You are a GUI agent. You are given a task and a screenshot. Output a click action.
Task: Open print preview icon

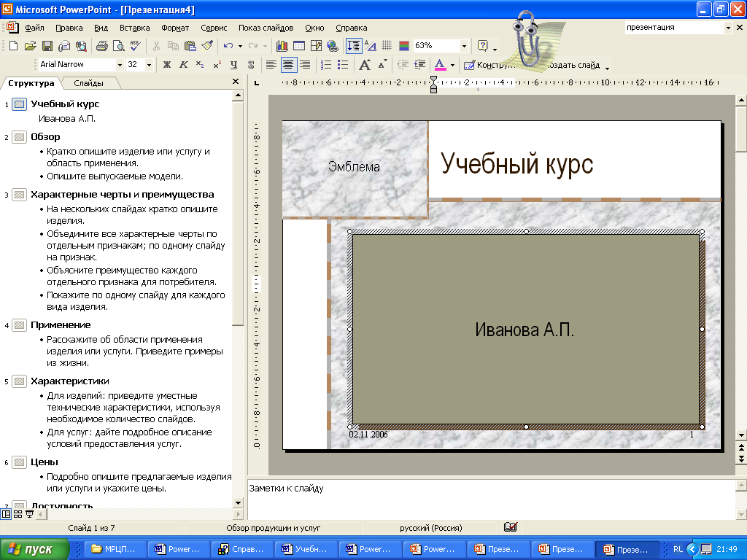tap(118, 46)
